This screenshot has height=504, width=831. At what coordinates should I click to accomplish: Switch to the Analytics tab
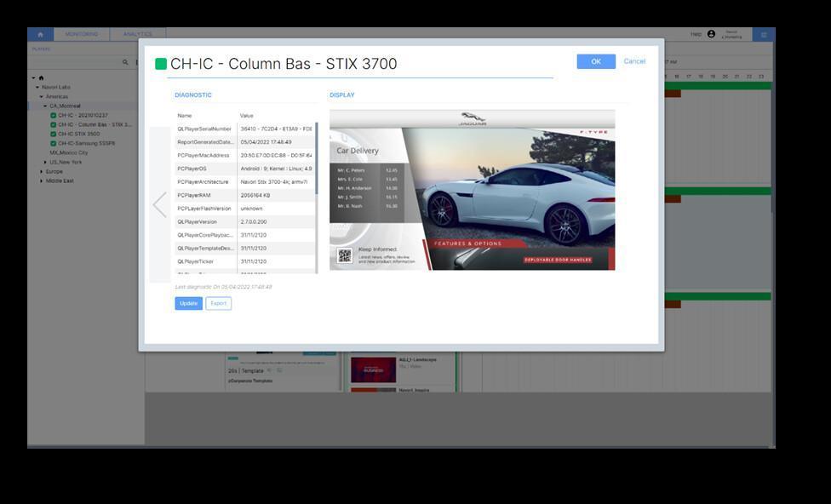pyautogui.click(x=138, y=34)
